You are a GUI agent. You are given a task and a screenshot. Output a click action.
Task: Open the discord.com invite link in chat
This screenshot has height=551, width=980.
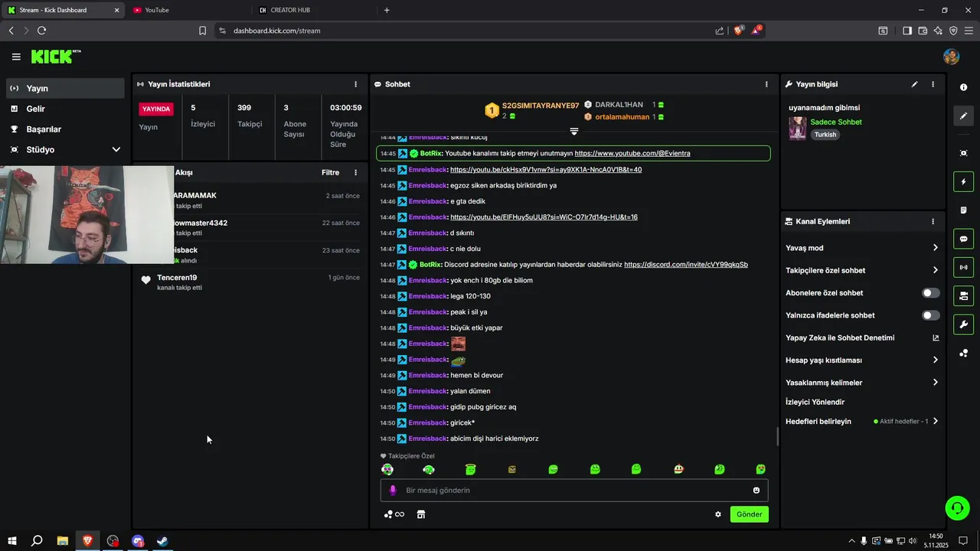coord(686,265)
